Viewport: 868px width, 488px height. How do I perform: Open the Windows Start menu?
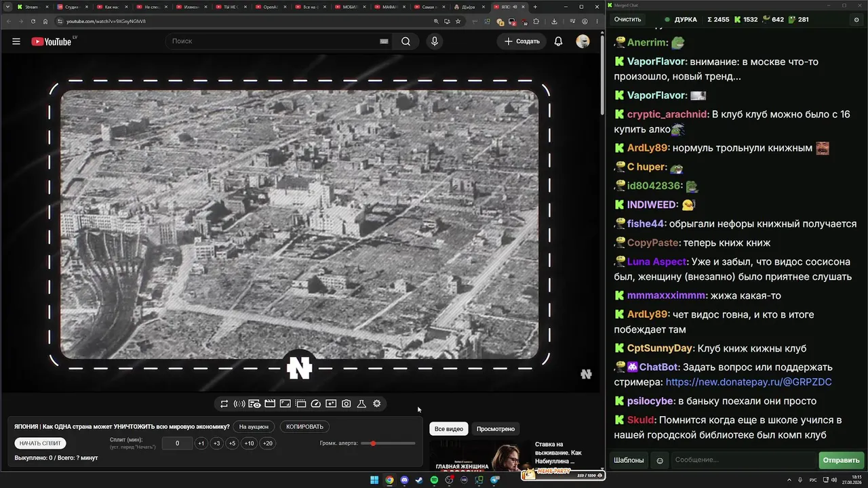[374, 480]
